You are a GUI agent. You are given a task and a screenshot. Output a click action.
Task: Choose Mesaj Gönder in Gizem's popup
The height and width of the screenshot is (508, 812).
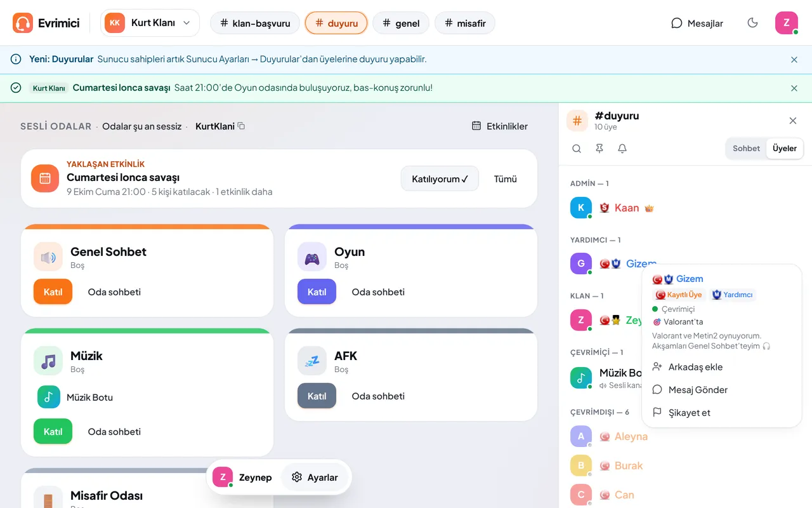click(x=722, y=390)
